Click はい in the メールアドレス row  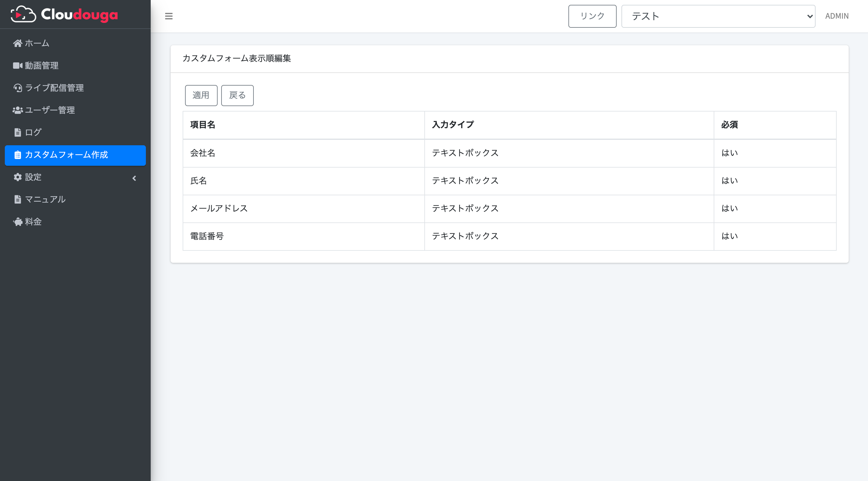tap(729, 209)
